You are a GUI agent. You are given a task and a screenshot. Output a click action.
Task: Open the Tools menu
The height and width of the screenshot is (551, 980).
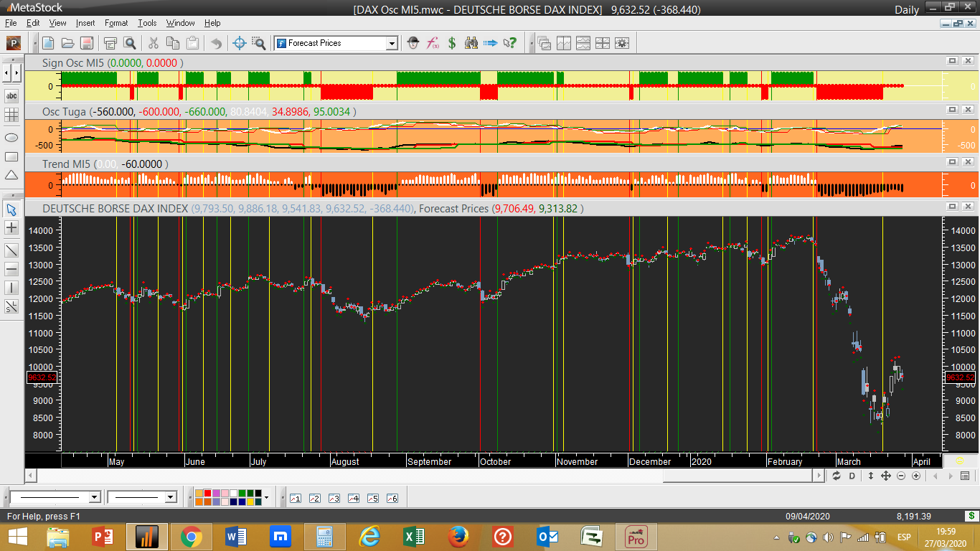coord(147,23)
